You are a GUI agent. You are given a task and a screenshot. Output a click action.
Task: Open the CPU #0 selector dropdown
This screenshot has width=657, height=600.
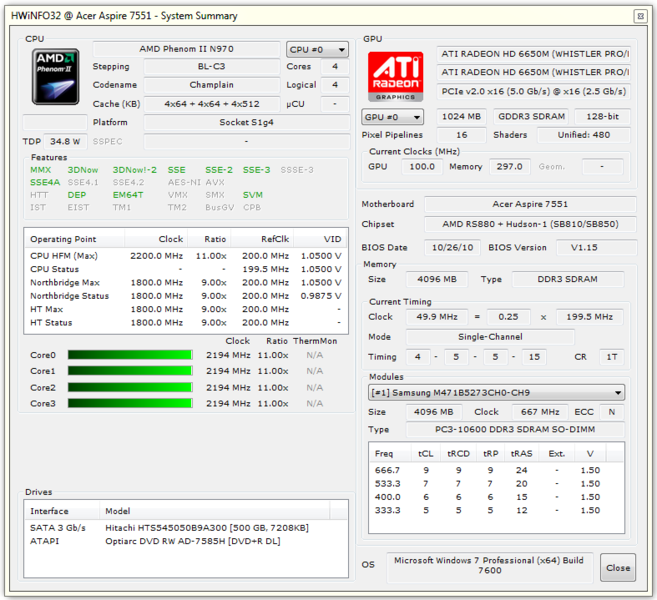[x=317, y=49]
